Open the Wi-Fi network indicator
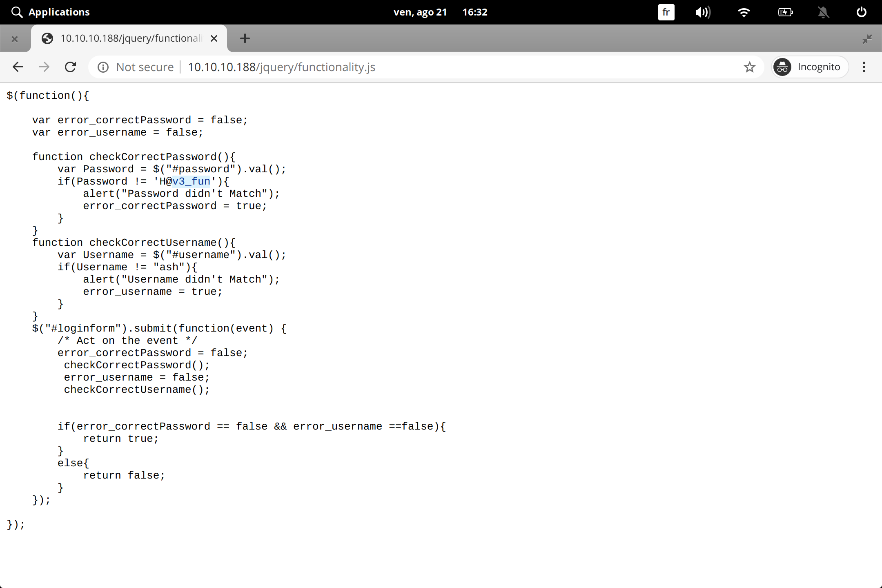Viewport: 882px width, 588px height. [744, 12]
